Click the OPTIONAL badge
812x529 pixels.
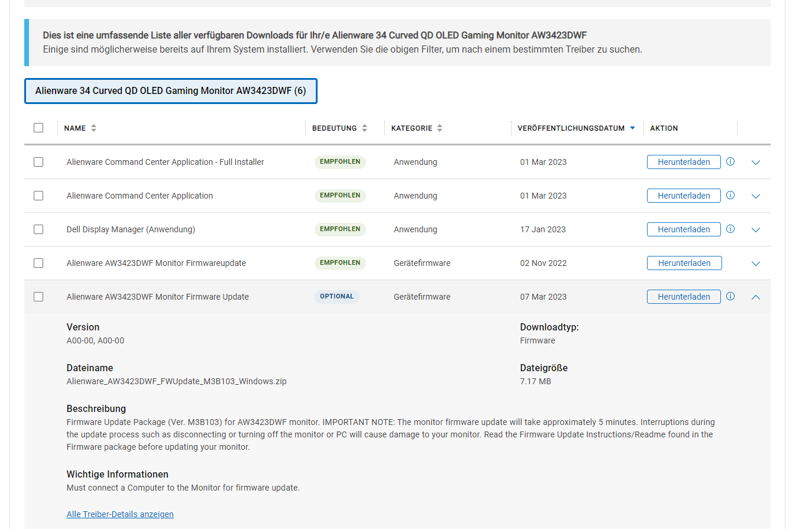tap(337, 297)
